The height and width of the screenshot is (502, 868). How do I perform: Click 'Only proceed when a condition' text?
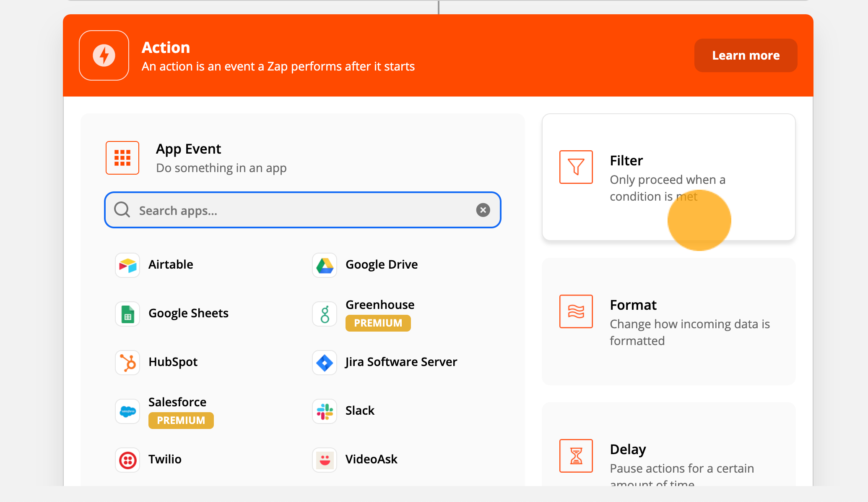(x=668, y=188)
